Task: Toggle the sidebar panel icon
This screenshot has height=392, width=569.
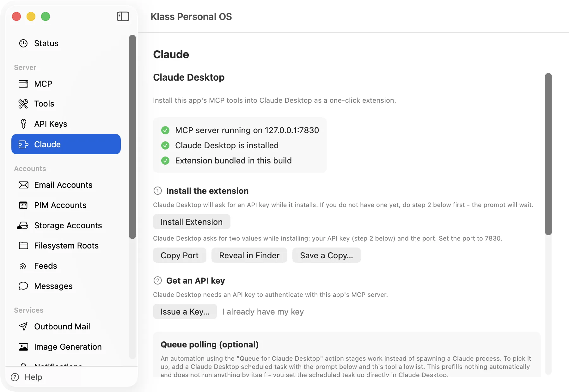Action: tap(123, 16)
